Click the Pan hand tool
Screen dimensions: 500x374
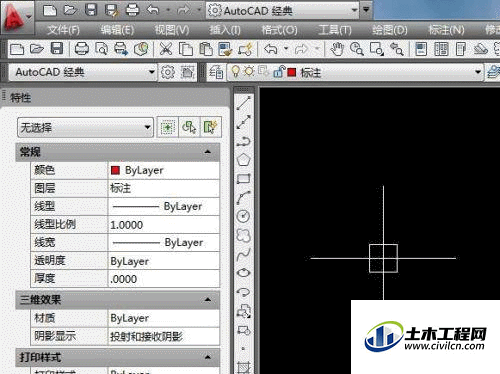[337, 49]
